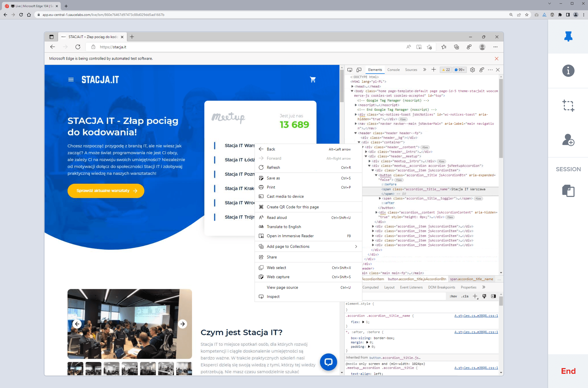588x388 pixels.
Task: Toggle computed styles sidebar icon
Action: (x=493, y=296)
